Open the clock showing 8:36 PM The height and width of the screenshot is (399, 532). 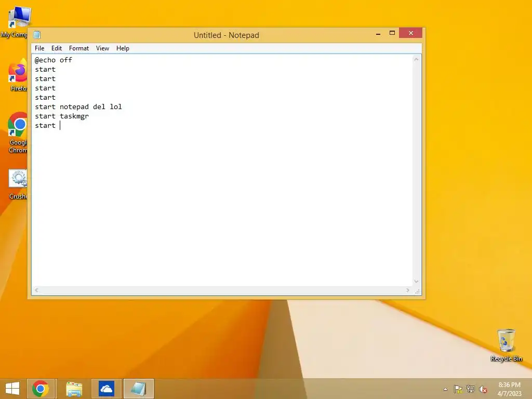tap(509, 389)
